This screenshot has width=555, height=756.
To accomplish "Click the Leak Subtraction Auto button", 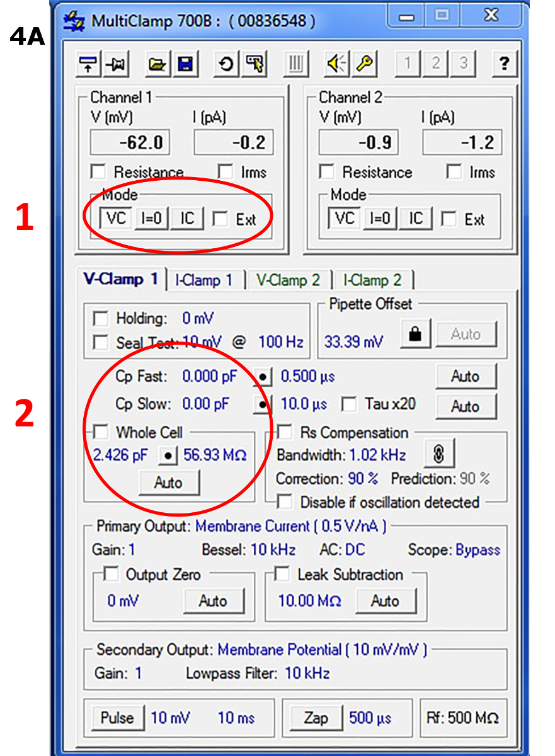I will click(x=385, y=601).
